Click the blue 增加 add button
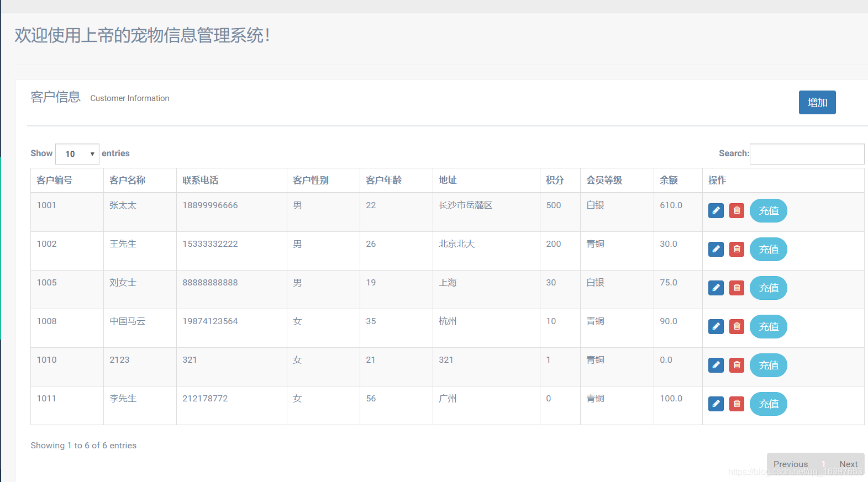 (817, 102)
